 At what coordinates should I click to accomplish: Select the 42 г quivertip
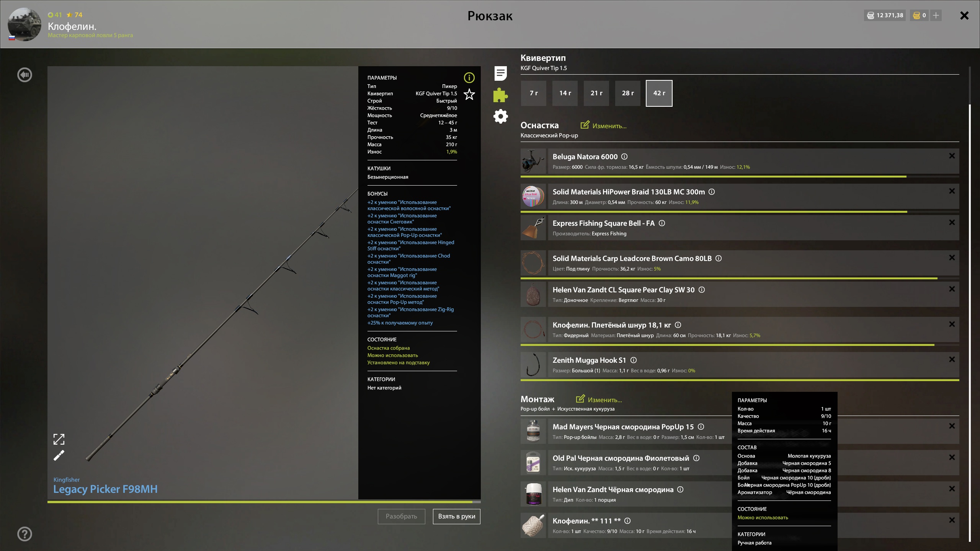pos(659,93)
